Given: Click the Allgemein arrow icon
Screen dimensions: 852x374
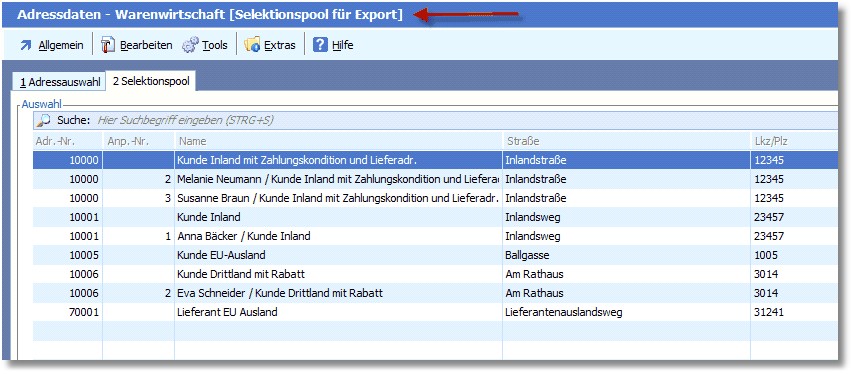Looking at the screenshot, I should pos(26,45).
